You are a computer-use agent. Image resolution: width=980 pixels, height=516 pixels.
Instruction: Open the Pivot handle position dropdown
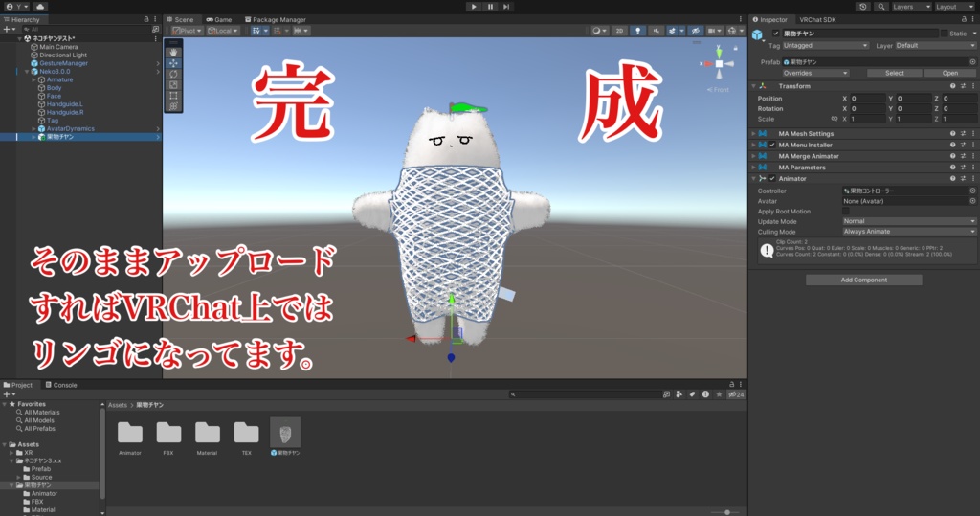pyautogui.click(x=187, y=31)
